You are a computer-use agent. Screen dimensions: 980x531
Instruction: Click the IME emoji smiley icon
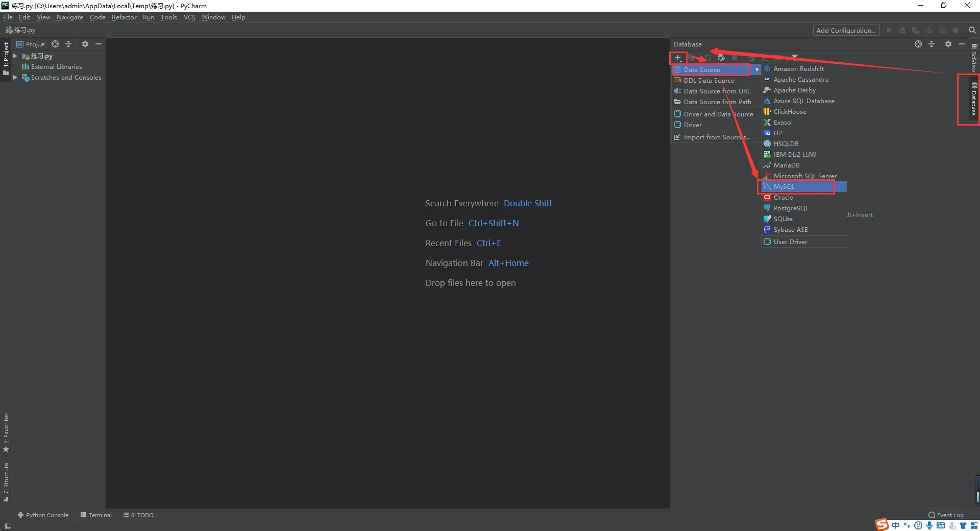tap(918, 525)
